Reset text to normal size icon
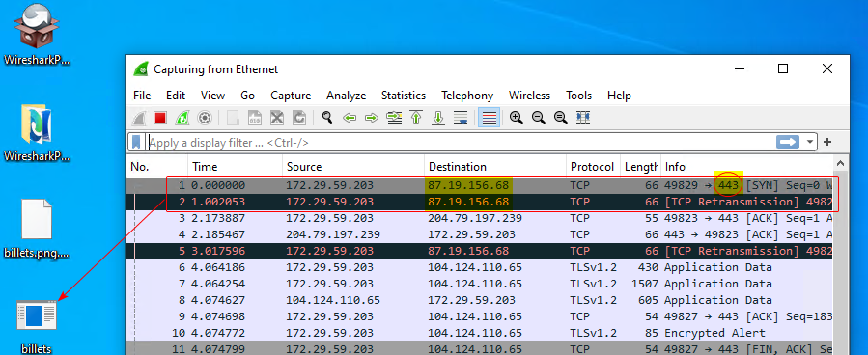The image size is (868, 355). point(561,118)
